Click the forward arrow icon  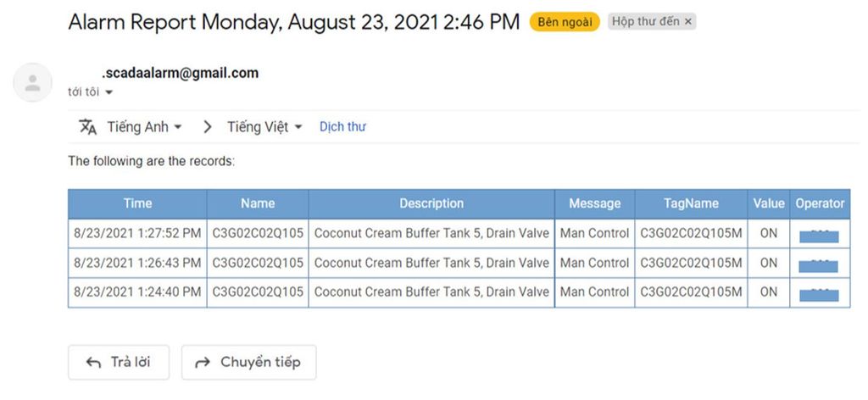point(203,362)
